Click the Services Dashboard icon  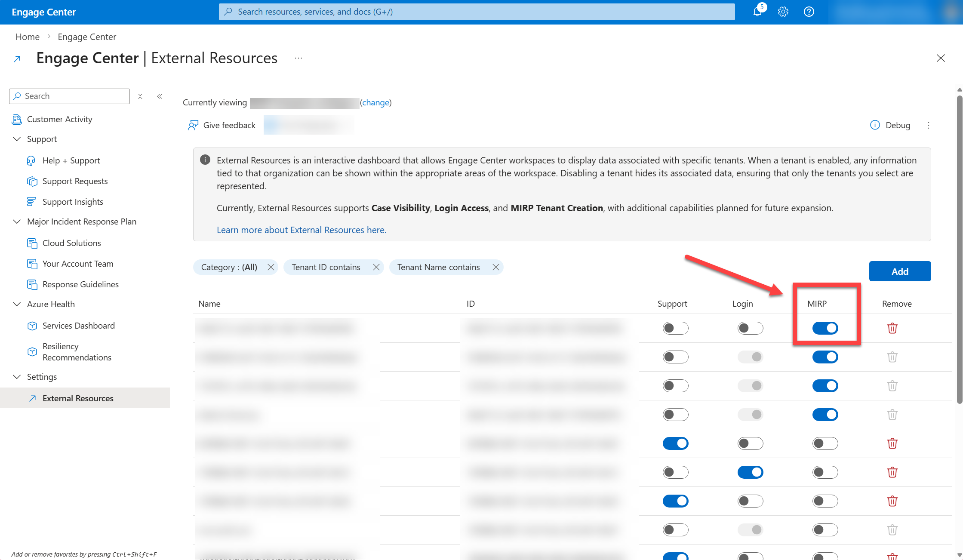pyautogui.click(x=32, y=326)
